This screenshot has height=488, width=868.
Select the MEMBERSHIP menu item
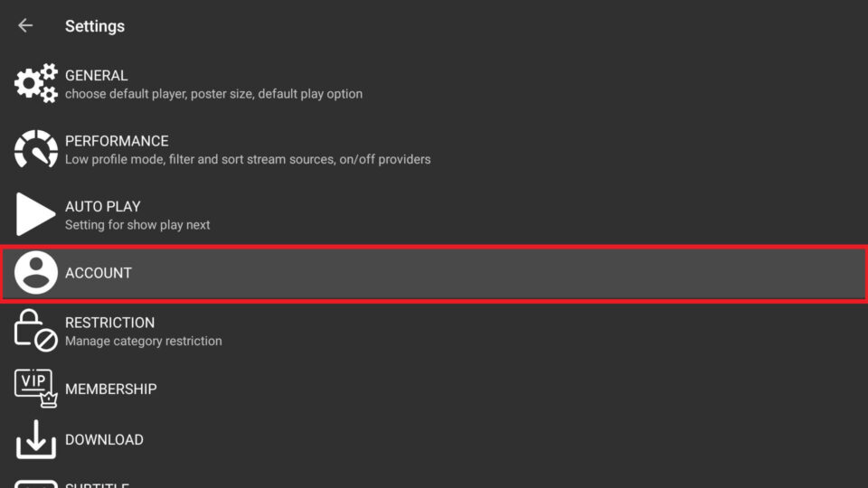pyautogui.click(x=434, y=389)
